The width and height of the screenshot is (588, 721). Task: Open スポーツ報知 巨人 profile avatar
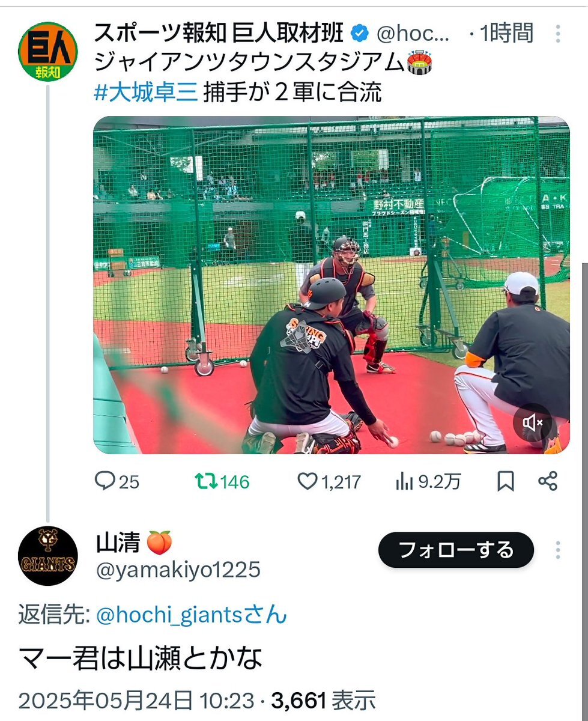click(48, 52)
